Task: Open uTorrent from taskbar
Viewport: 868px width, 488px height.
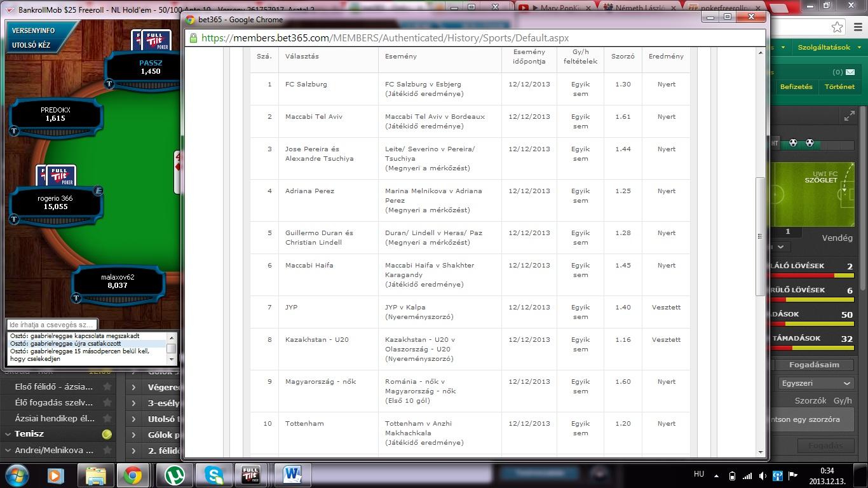Action: [174, 475]
